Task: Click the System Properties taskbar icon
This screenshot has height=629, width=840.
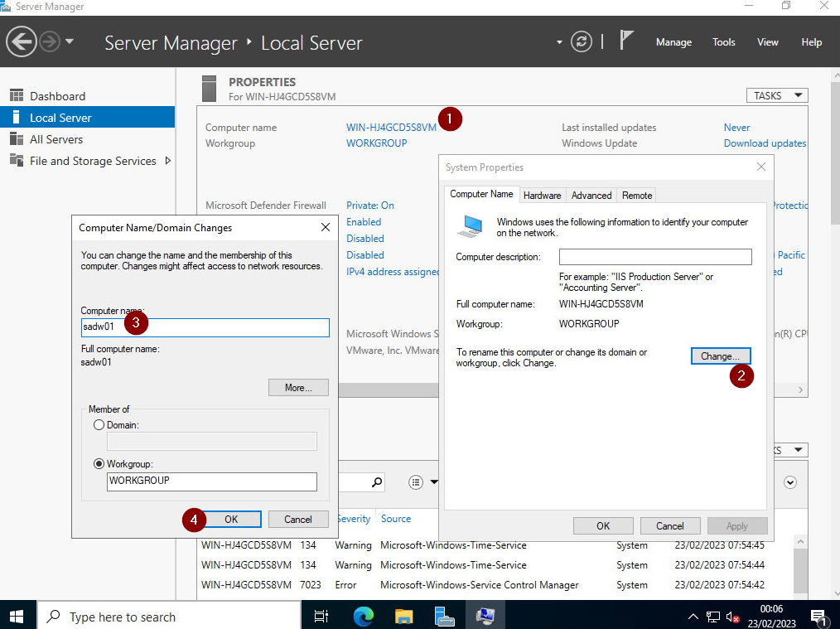Action: pyautogui.click(x=485, y=616)
